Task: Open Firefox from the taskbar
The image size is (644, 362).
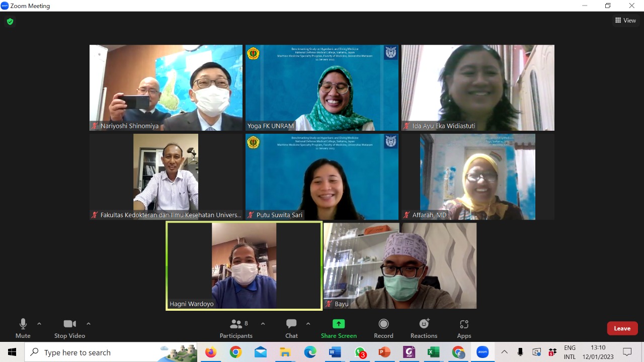Action: pyautogui.click(x=211, y=352)
